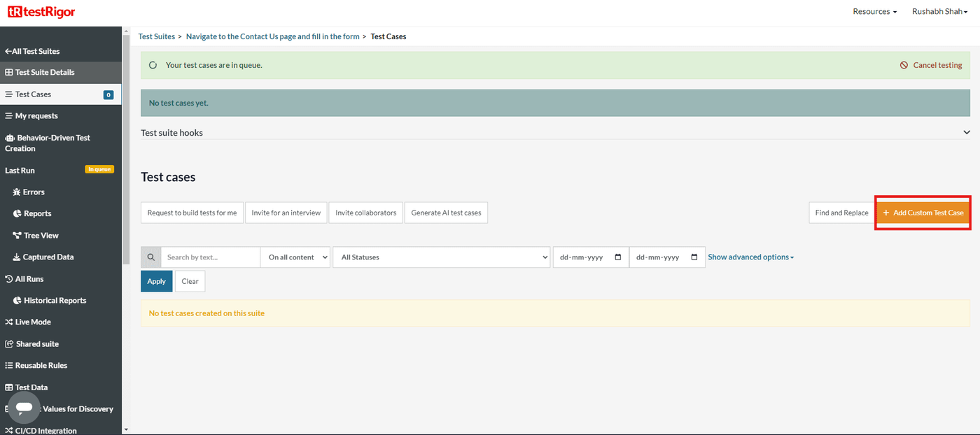Click Cancel testing link

coord(937,65)
